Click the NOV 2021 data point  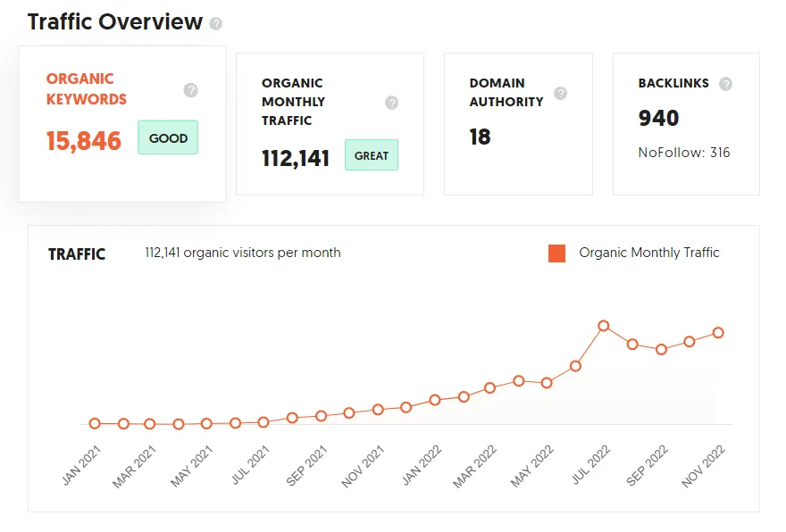tap(378, 410)
